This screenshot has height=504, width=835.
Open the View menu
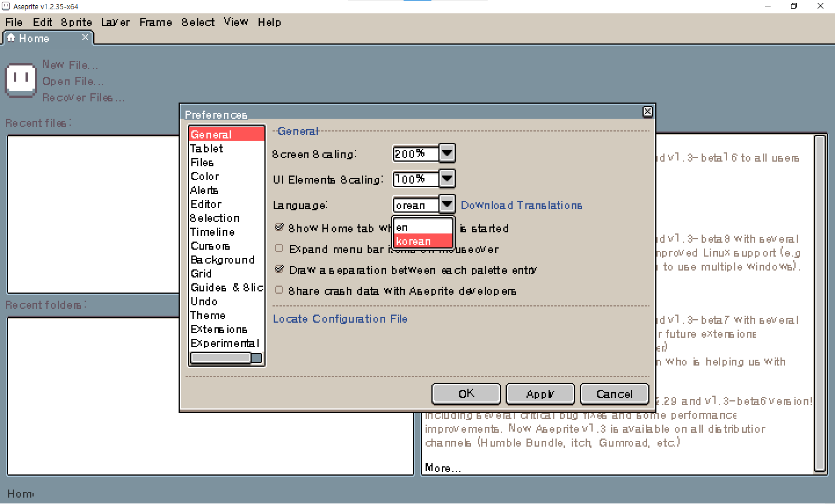236,23
